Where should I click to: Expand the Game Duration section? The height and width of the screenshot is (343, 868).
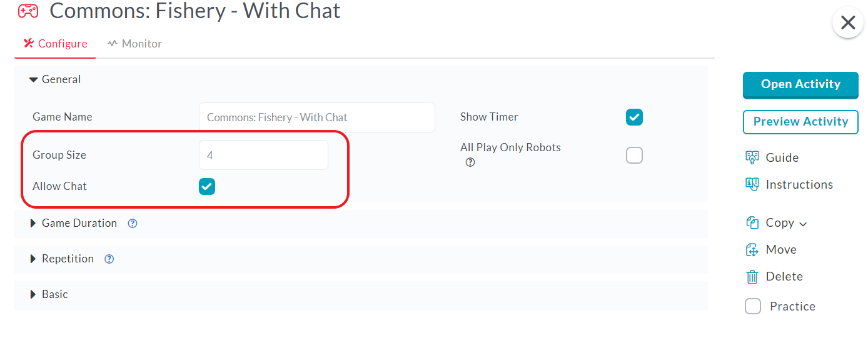[x=73, y=223]
